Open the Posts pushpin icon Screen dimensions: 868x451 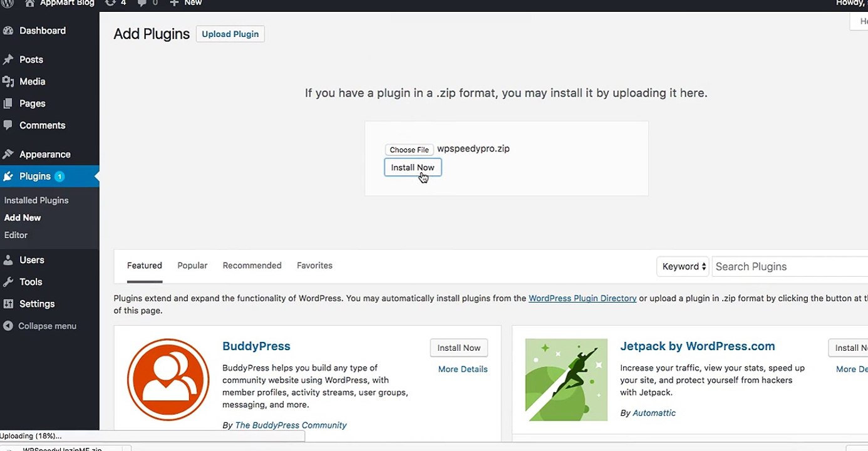point(8,60)
